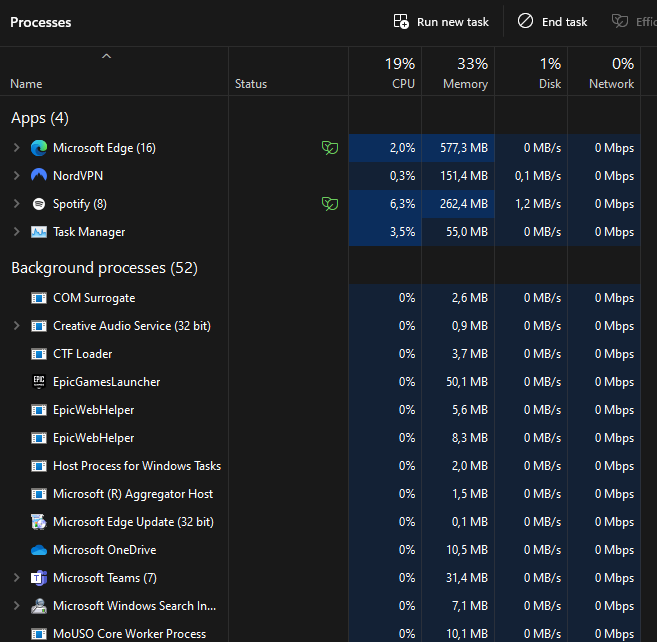Click the EpicGamesLauncher icon
The width and height of the screenshot is (657, 642).
click(x=39, y=382)
